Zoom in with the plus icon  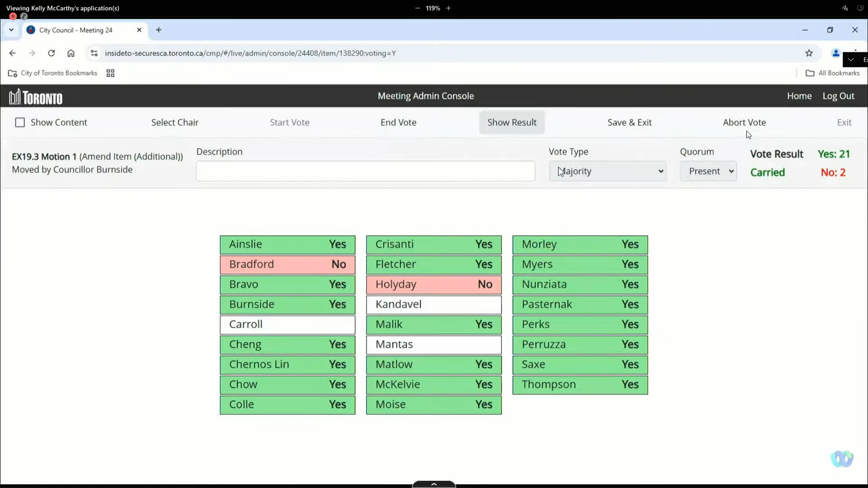tap(448, 8)
